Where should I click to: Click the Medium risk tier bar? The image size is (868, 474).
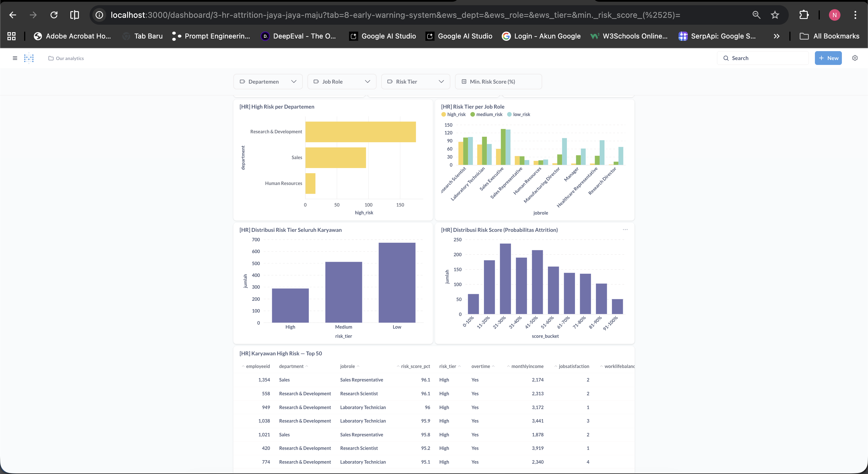tap(343, 292)
